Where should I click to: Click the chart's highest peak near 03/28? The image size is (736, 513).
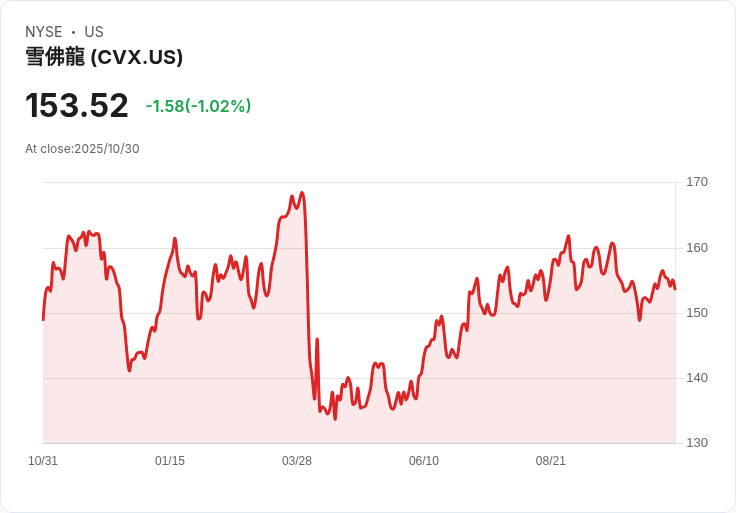point(301,193)
